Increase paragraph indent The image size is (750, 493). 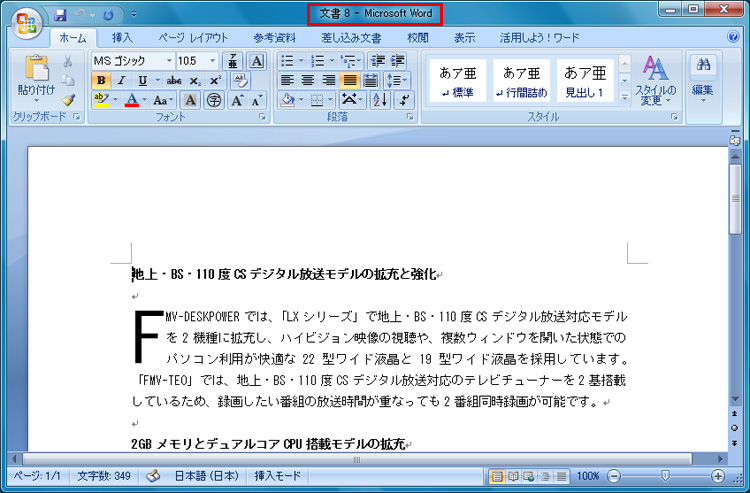397,61
